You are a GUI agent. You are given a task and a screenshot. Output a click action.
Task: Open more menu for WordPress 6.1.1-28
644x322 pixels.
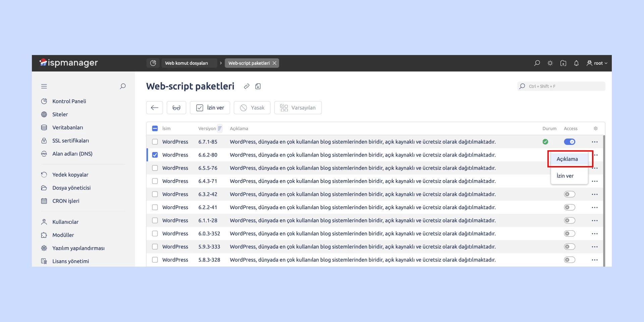point(595,220)
